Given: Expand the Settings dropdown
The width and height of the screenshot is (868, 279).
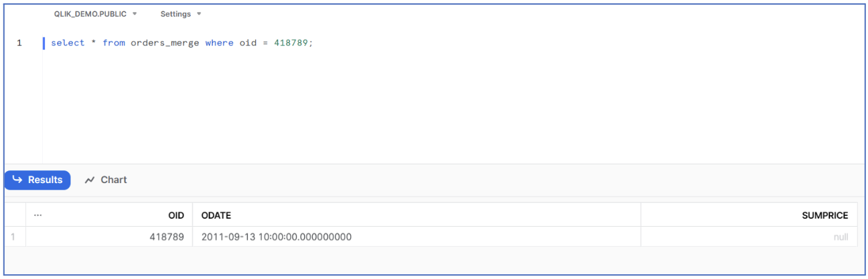Looking at the screenshot, I should click(181, 14).
